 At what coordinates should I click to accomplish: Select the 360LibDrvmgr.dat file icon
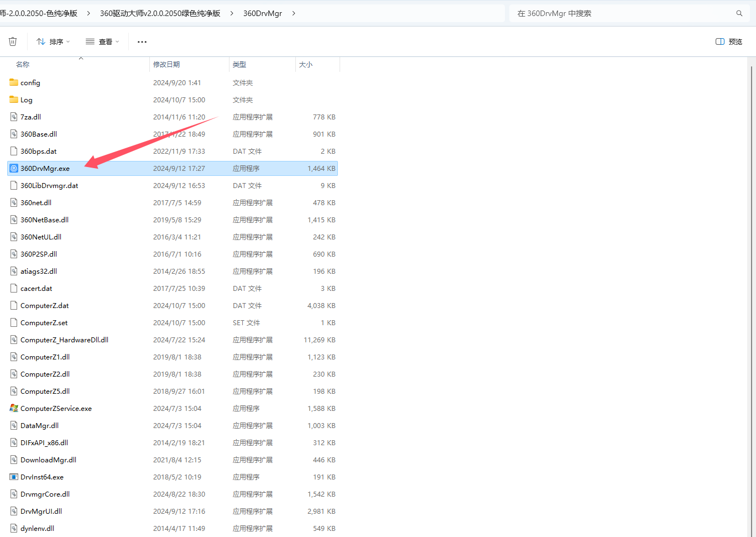pos(14,185)
